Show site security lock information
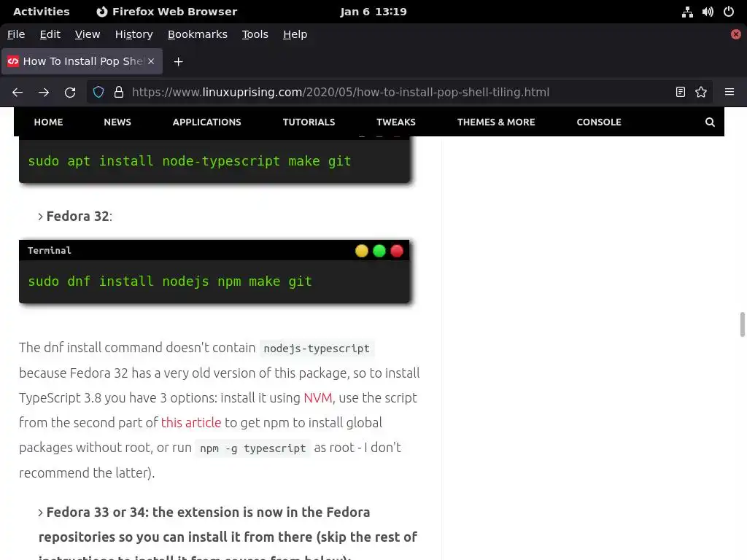This screenshot has width=747, height=560. click(119, 92)
